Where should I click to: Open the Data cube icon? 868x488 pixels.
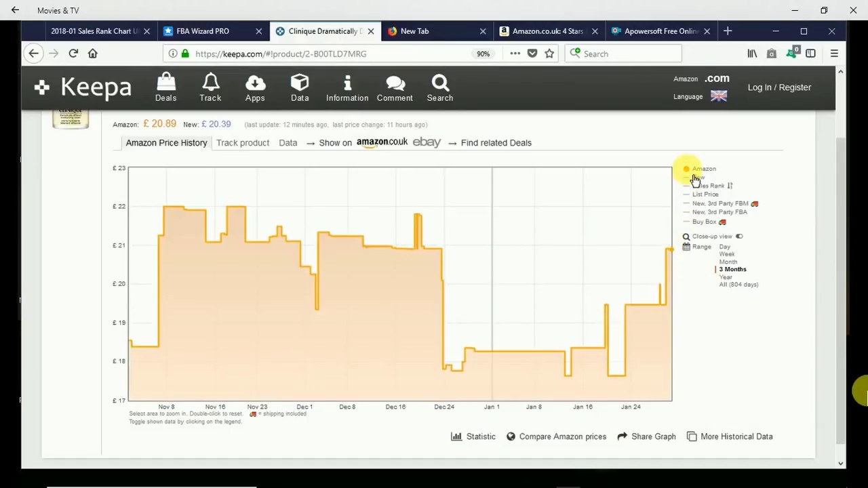click(x=300, y=87)
